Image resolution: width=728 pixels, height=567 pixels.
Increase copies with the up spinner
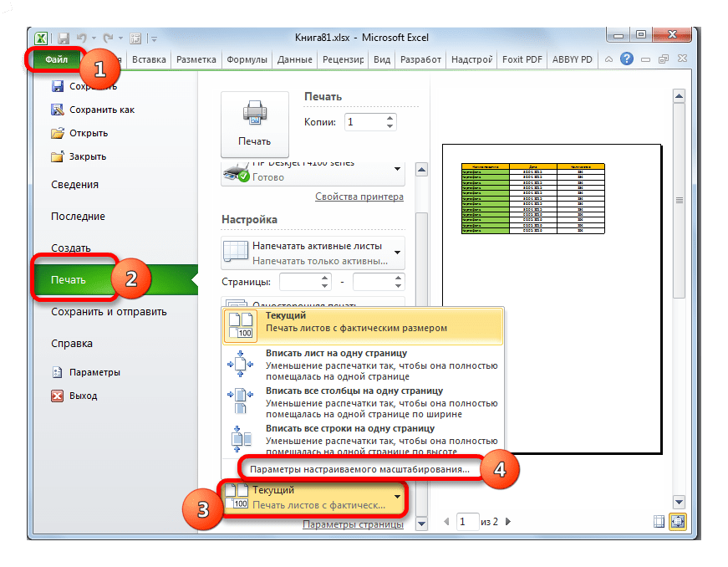click(390, 118)
